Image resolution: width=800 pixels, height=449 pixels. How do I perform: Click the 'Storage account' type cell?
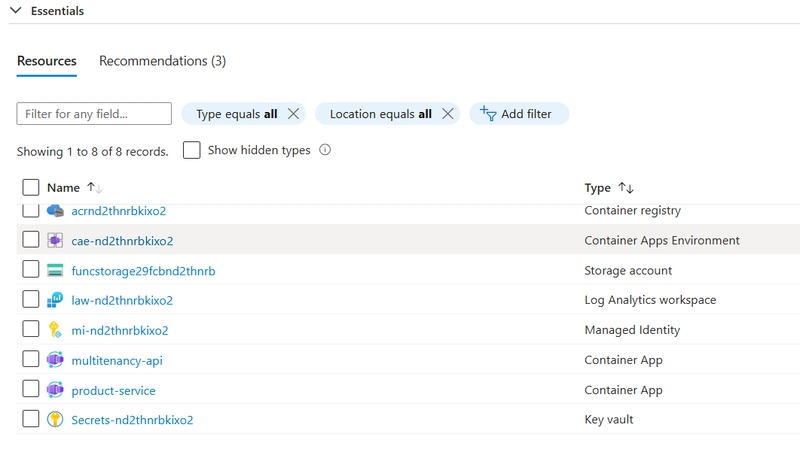point(628,270)
